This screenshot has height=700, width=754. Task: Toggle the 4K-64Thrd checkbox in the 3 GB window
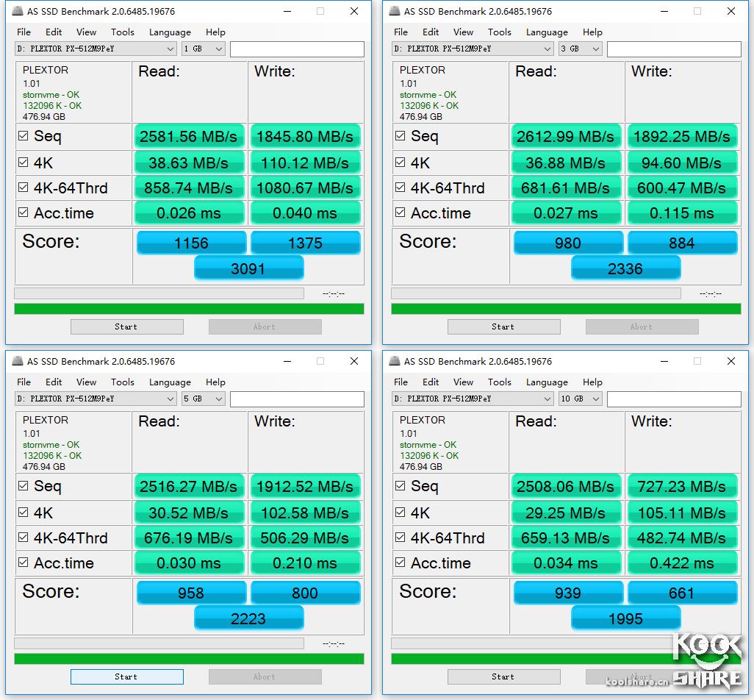click(x=401, y=187)
